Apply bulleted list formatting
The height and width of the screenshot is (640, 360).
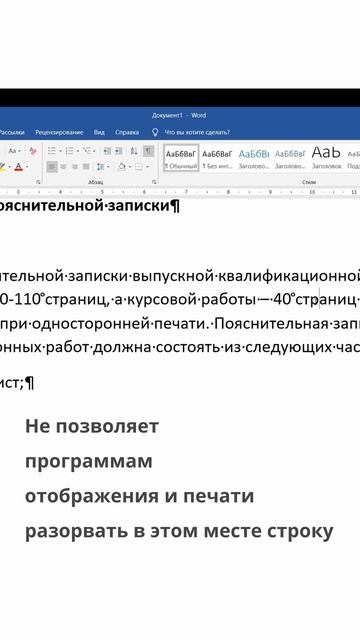[x=52, y=151]
